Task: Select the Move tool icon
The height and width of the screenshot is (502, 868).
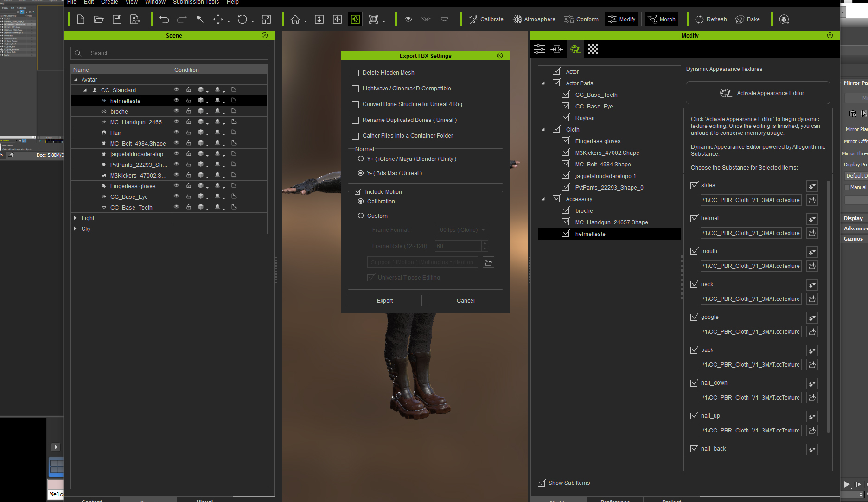Action: (218, 19)
